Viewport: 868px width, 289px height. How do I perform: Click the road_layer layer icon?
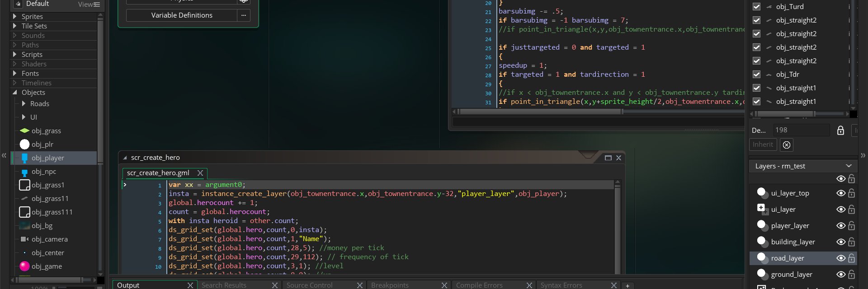[x=762, y=258]
